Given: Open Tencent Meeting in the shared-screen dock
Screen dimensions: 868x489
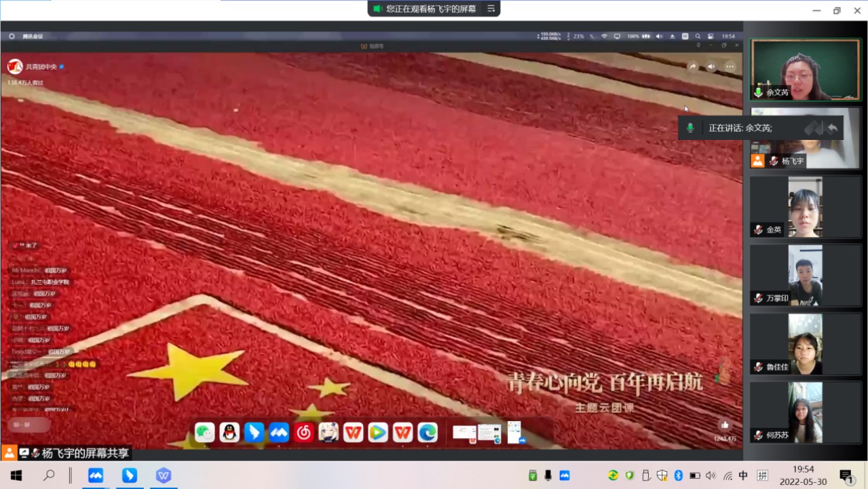Looking at the screenshot, I should coord(279,432).
